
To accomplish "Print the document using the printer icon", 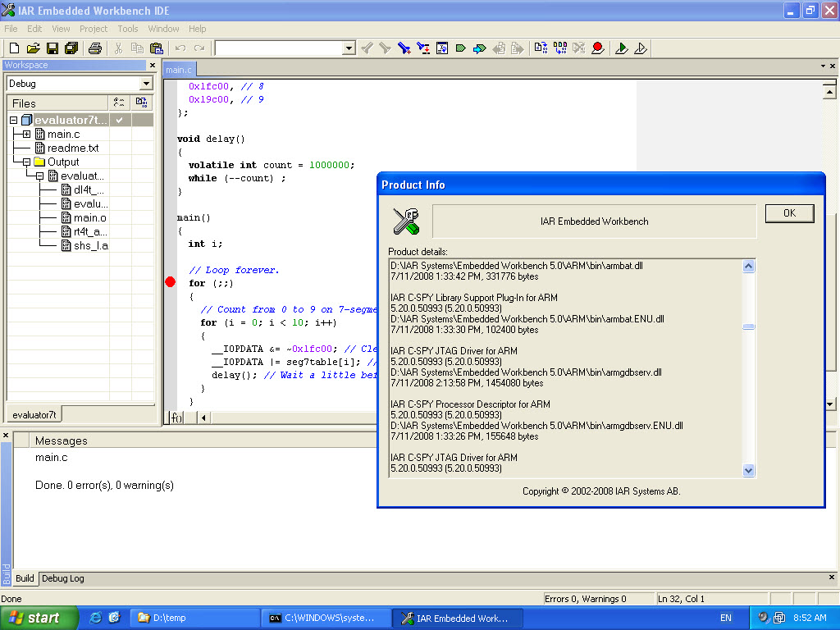I will (95, 48).
